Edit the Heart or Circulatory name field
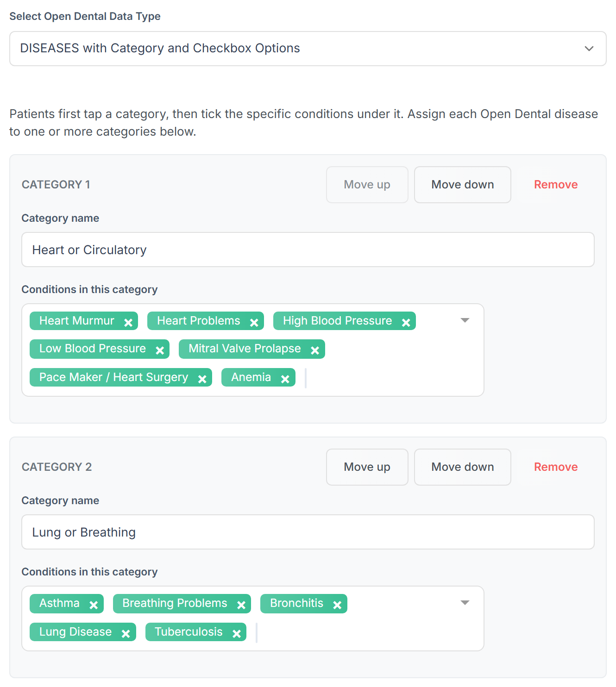Viewport: 616px width, 687px height. pos(308,250)
